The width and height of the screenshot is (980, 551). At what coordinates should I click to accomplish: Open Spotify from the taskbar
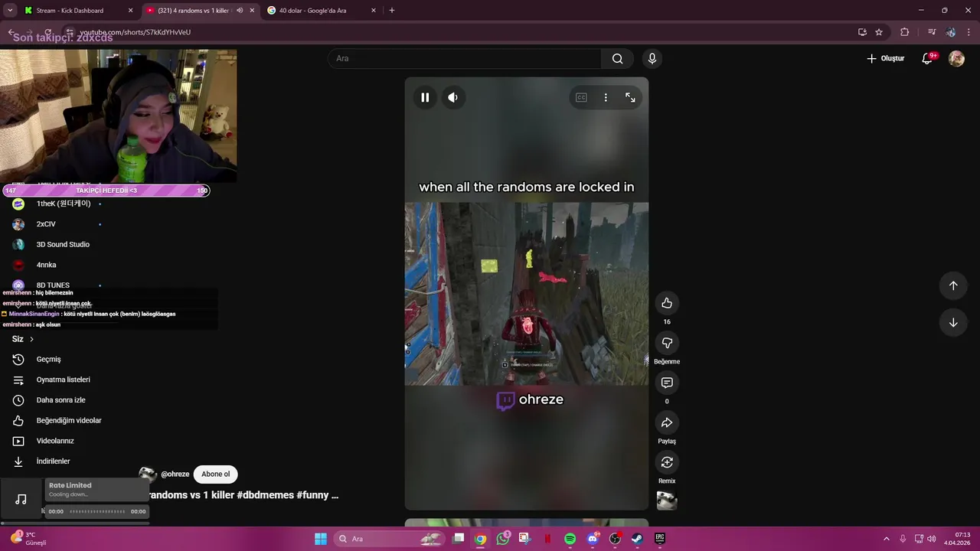pos(570,539)
